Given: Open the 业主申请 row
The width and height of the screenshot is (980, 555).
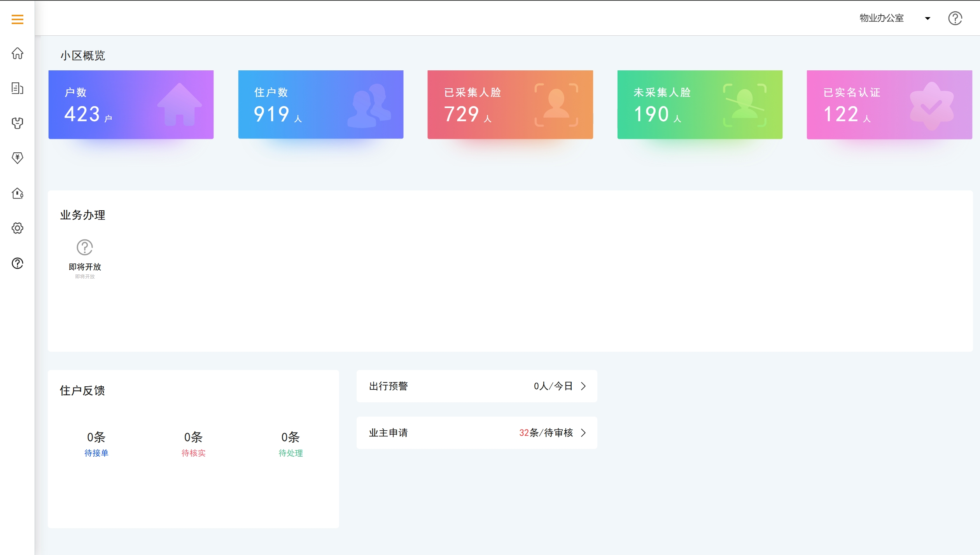Looking at the screenshot, I should tap(477, 433).
